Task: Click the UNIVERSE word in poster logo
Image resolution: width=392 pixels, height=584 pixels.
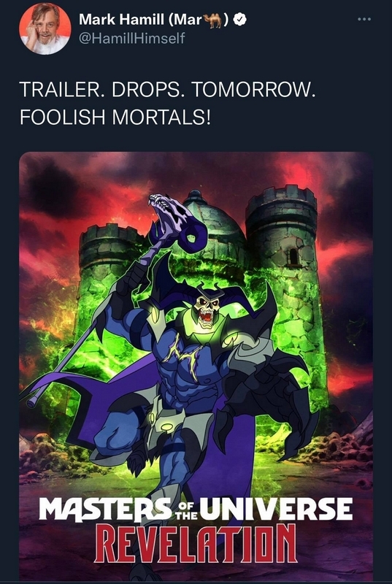Action: [x=277, y=509]
